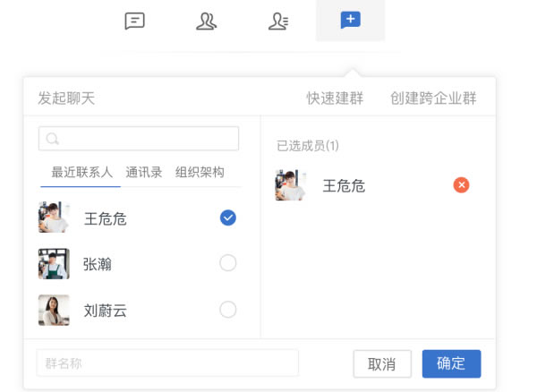Click 王危危's avatar in selected members
The width and height of the screenshot is (537, 392).
(290, 185)
